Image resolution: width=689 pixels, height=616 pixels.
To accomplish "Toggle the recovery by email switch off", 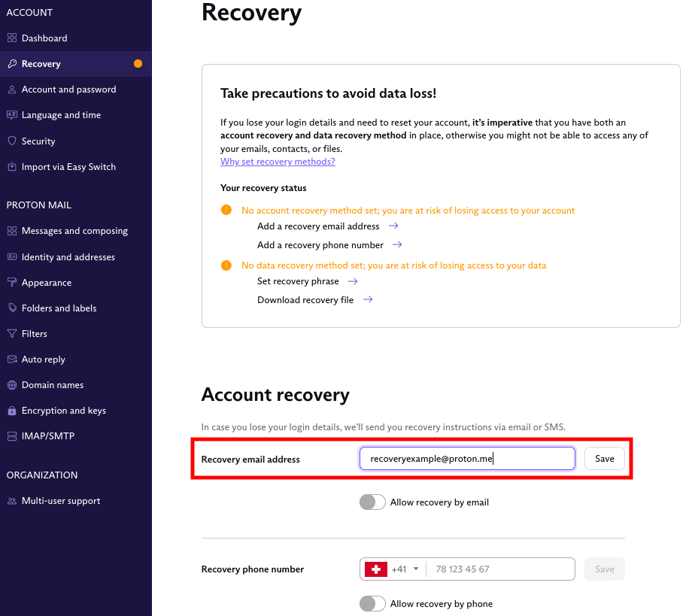I will coord(372,502).
